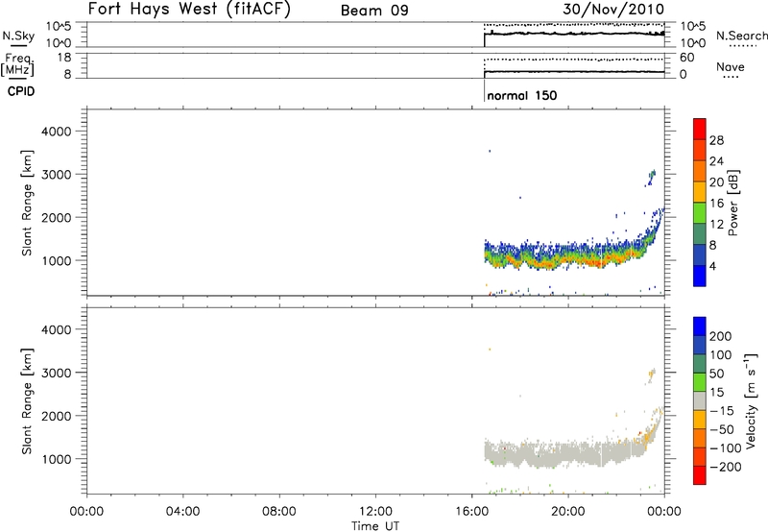Click the 'Velocity [m s-1]' colorbar label
The height and width of the screenshot is (532, 768).
(752, 400)
